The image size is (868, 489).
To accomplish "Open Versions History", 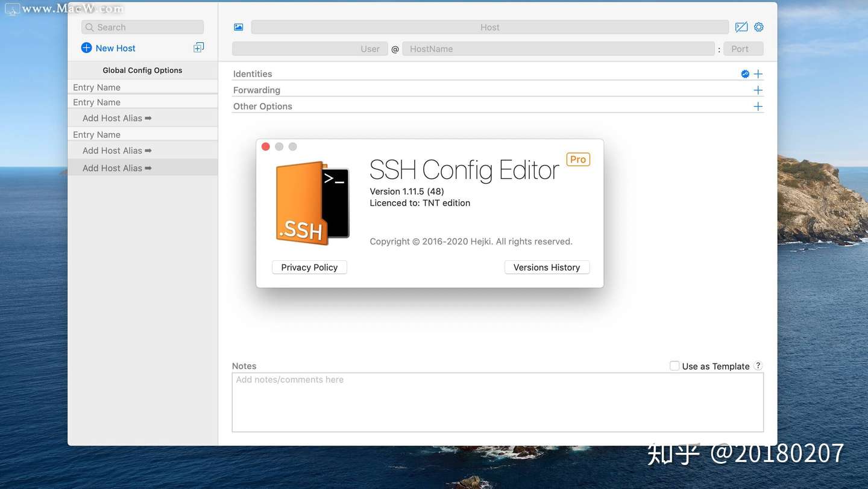I will 547,267.
